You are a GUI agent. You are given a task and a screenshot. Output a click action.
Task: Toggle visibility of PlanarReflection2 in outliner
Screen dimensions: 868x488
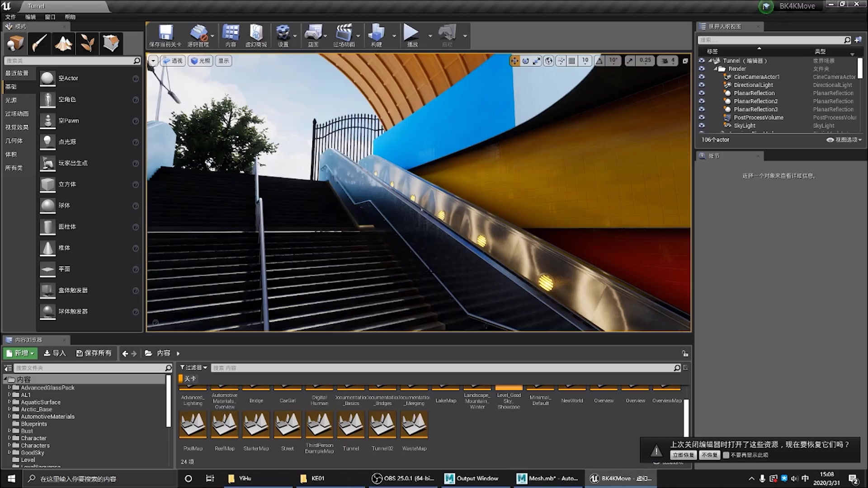[702, 101]
